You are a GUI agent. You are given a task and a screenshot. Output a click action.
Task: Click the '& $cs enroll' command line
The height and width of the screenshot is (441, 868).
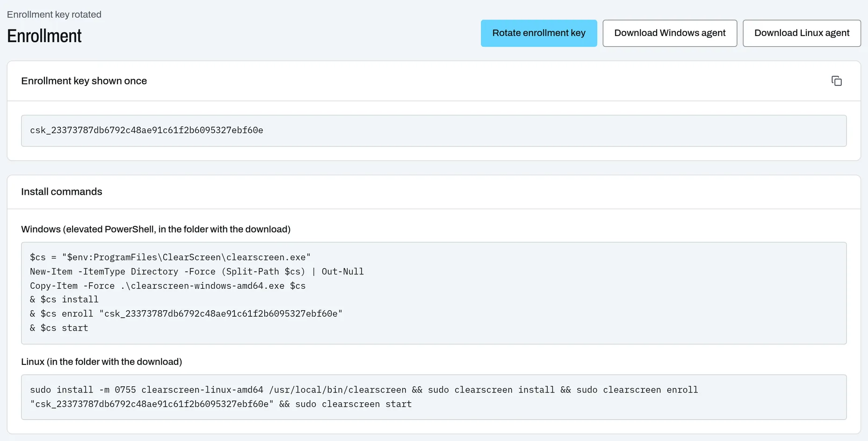[186, 313]
